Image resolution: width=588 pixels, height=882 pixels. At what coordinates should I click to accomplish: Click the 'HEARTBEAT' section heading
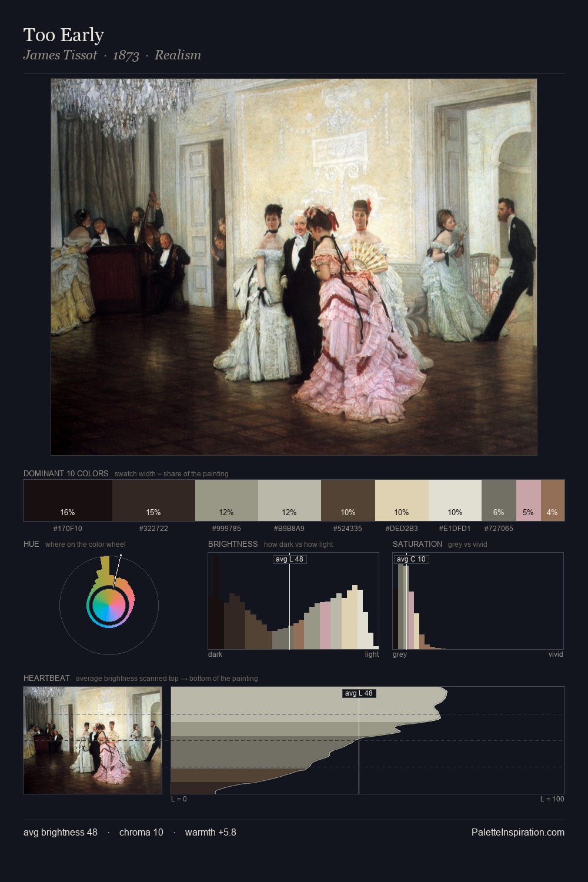point(46,678)
